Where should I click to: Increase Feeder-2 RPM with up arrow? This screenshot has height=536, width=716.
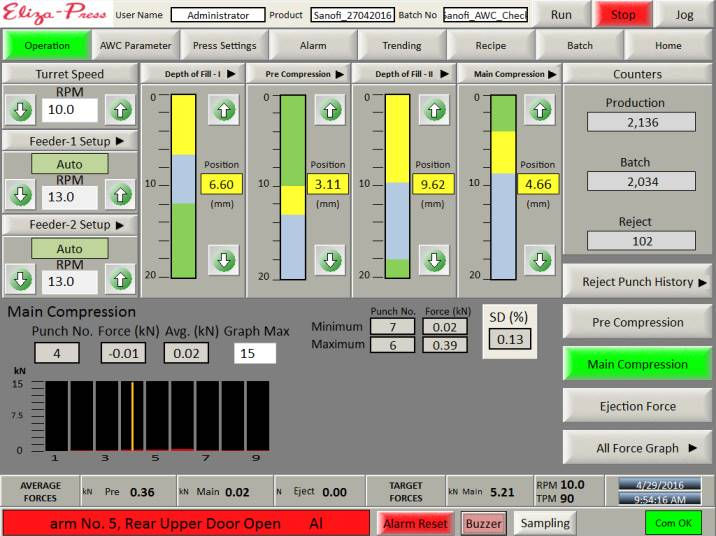click(120, 279)
